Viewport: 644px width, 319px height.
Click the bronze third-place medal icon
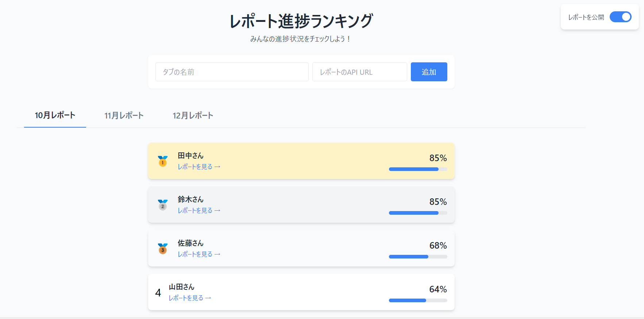[163, 248]
